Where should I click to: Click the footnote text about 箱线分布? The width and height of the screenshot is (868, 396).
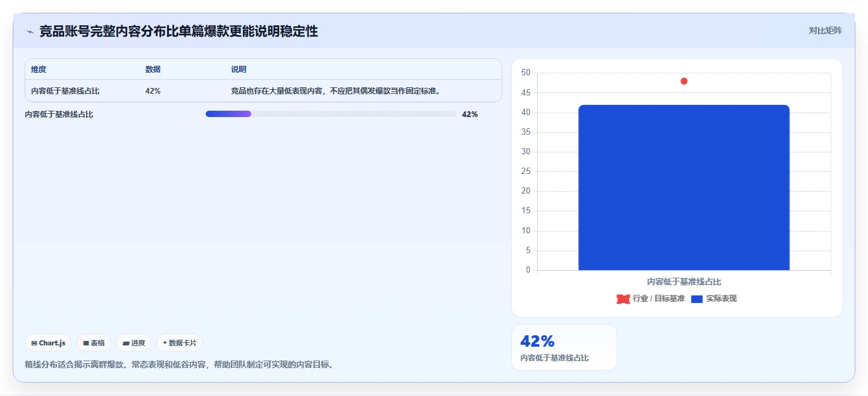point(179,364)
